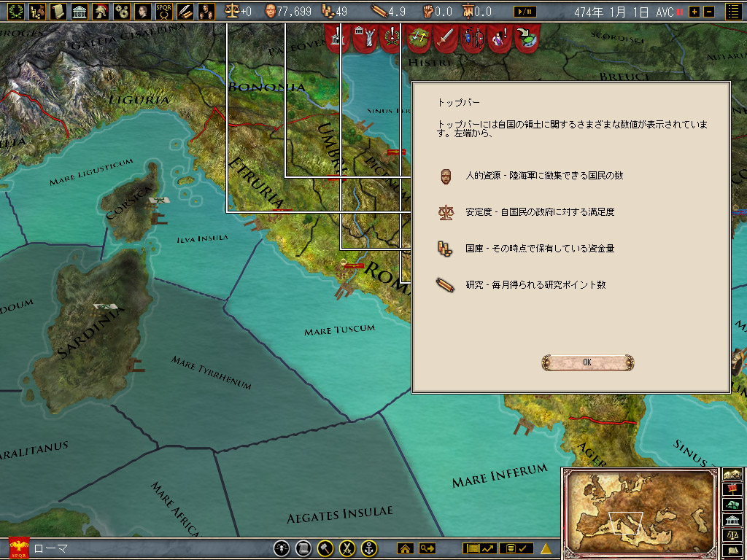
Task: Click the manpower face icon next to 77,699
Action: 270,11
